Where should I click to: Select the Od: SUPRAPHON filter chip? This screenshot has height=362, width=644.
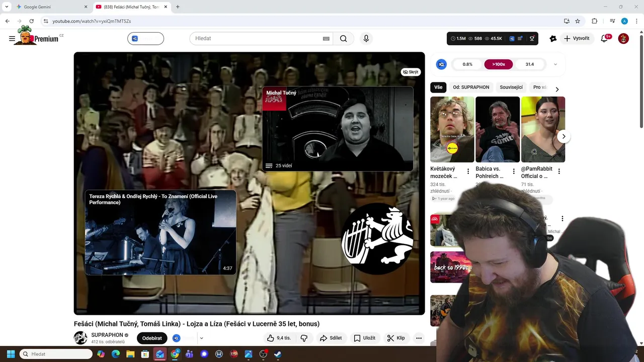point(471,87)
